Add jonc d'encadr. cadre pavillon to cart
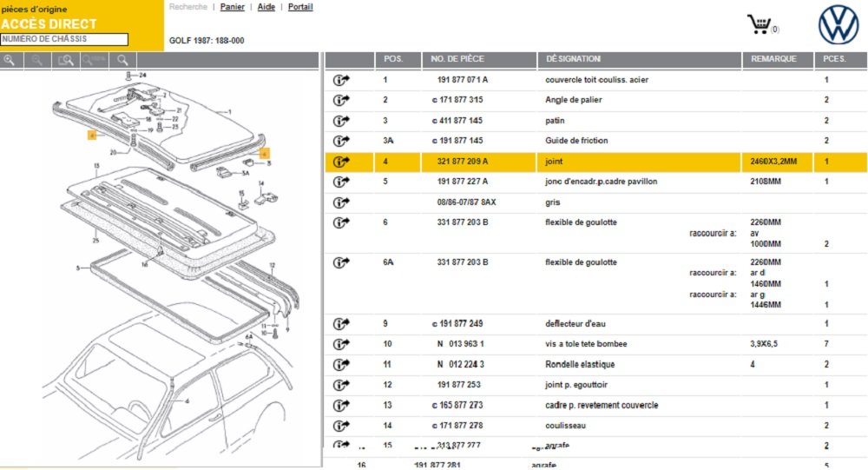 [x=341, y=182]
